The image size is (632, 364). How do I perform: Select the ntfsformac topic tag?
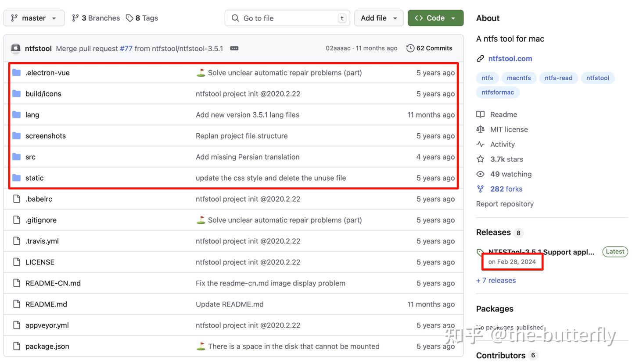pyautogui.click(x=498, y=93)
